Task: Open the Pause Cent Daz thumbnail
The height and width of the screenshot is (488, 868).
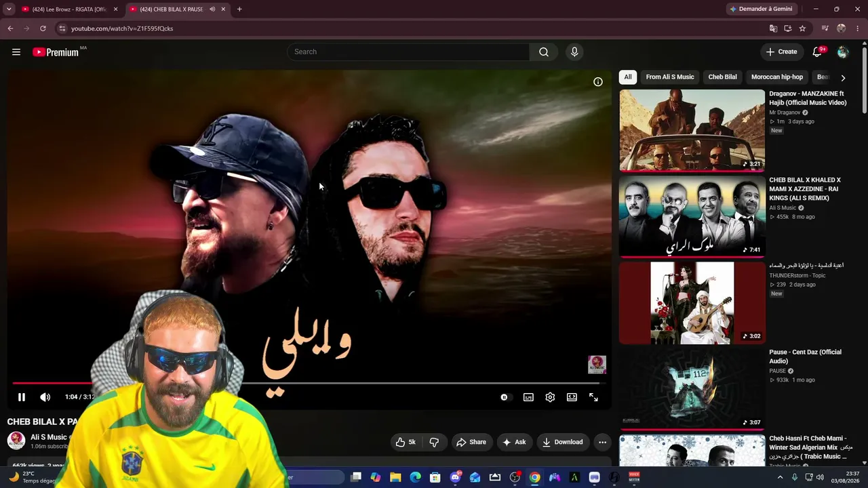Action: [x=692, y=388]
